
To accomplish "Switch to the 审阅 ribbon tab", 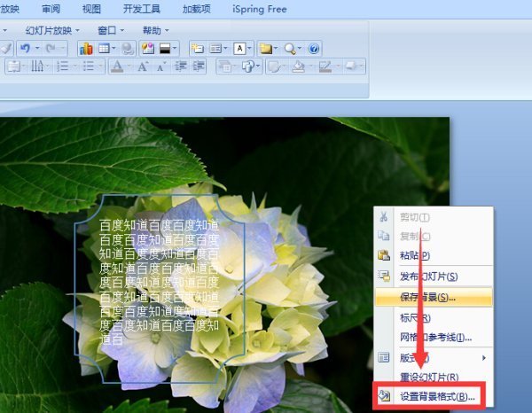I will (x=51, y=9).
